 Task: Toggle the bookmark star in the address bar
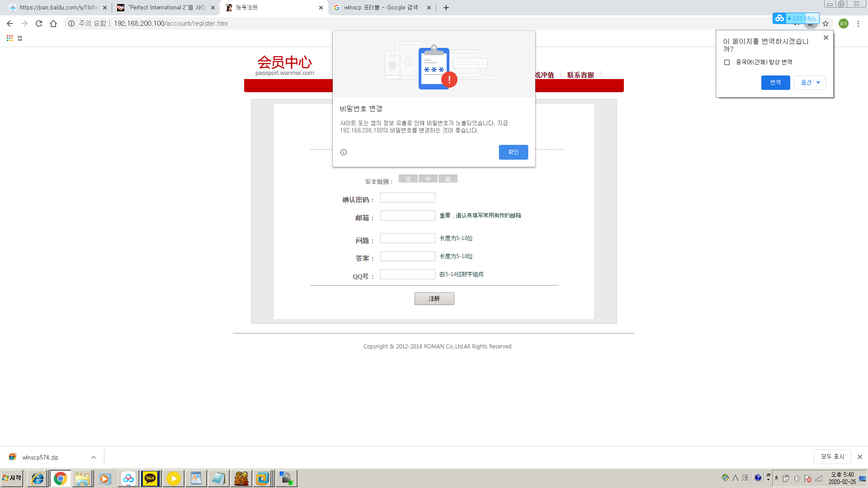click(x=826, y=23)
